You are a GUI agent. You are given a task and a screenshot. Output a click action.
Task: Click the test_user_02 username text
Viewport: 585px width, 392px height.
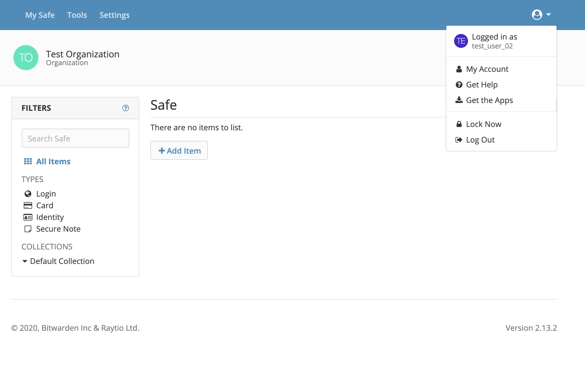pyautogui.click(x=492, y=46)
